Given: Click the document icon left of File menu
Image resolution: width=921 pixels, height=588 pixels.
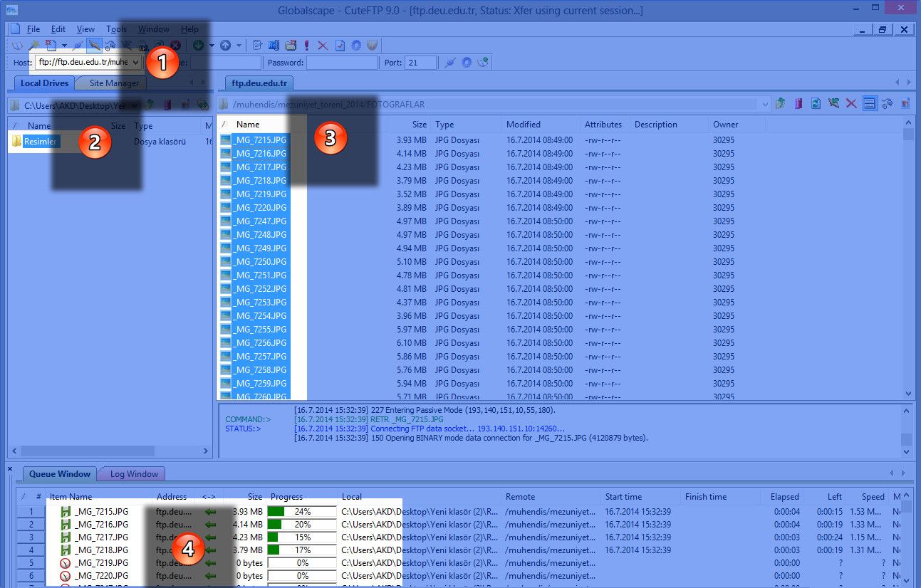Looking at the screenshot, I should tap(15, 29).
